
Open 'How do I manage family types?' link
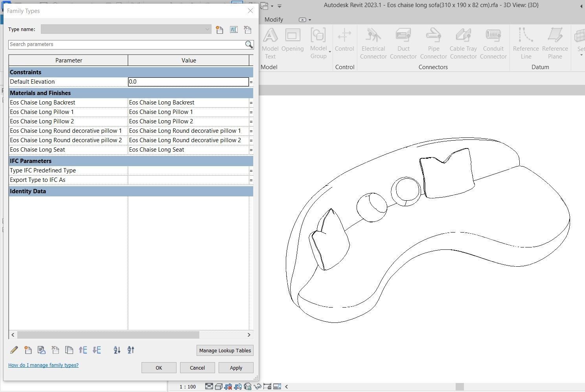click(43, 365)
